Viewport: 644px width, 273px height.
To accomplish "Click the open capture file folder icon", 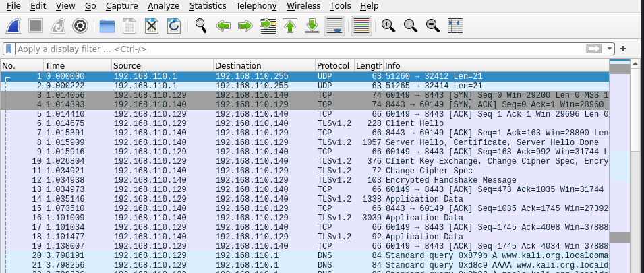I will pos(107,26).
